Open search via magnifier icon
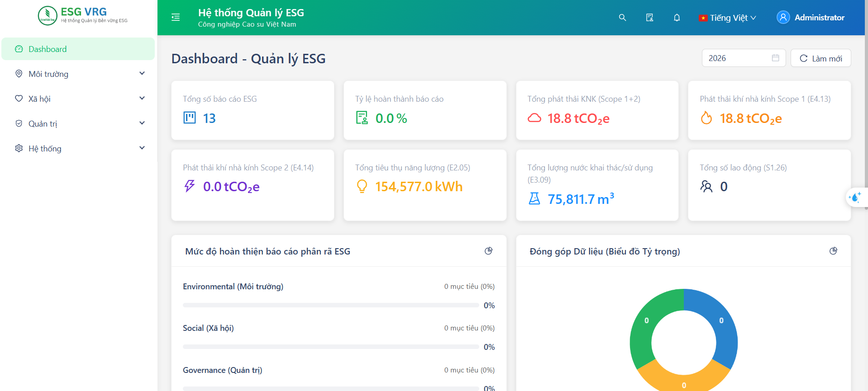This screenshot has height=391, width=868. [622, 18]
